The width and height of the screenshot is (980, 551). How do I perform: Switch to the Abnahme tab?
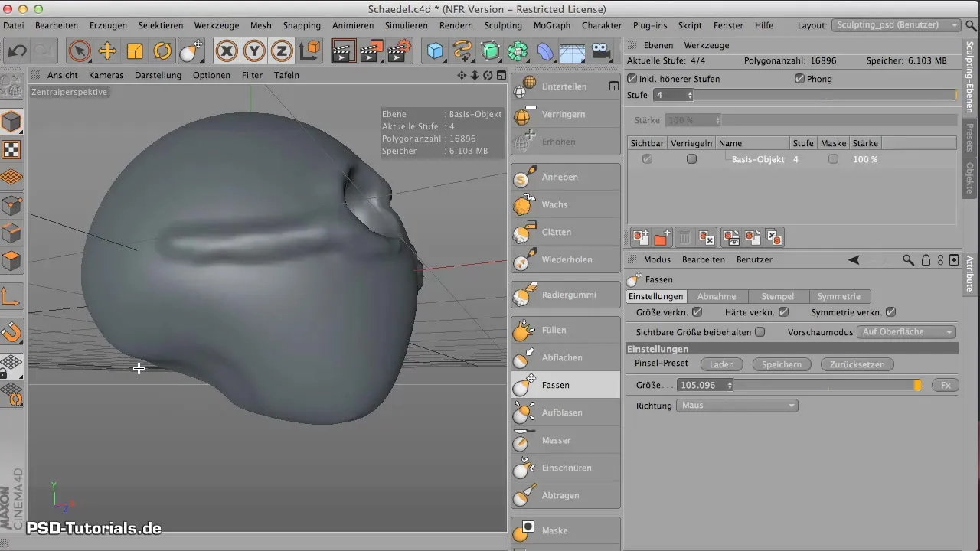717,296
